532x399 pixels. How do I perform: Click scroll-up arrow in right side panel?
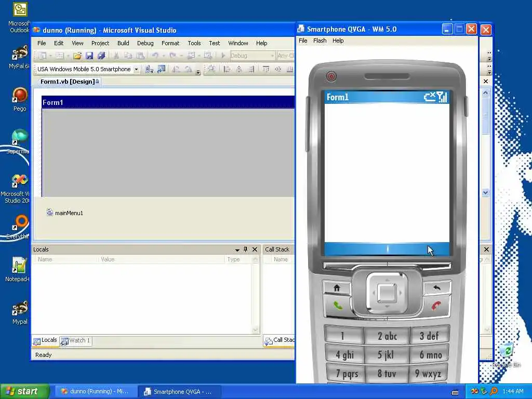click(x=486, y=93)
